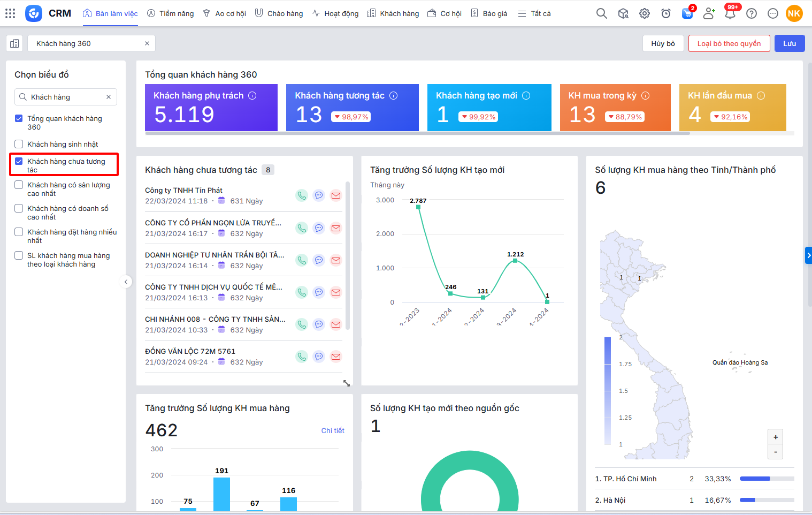
Task: Open the Báo giá tab
Action: click(489, 13)
